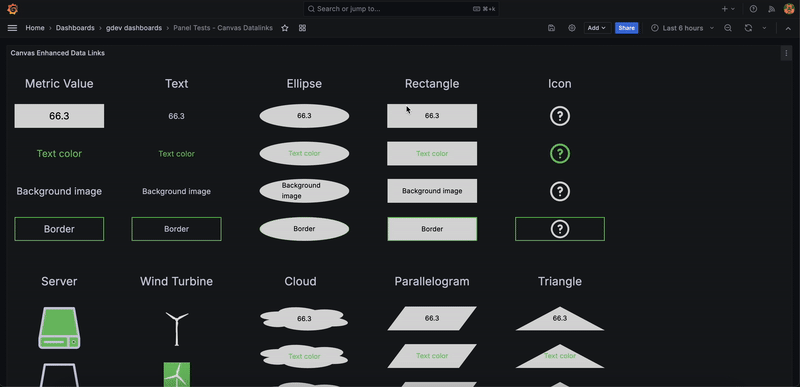Open the plus new menu in top bar
Viewport: 800px width, 387px height.
tap(728, 9)
